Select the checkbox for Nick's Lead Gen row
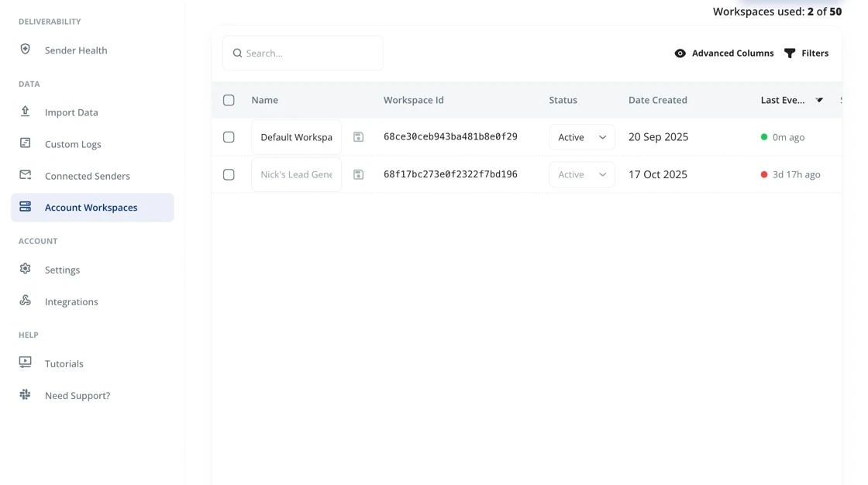Image resolution: width=868 pixels, height=485 pixels. tap(229, 174)
